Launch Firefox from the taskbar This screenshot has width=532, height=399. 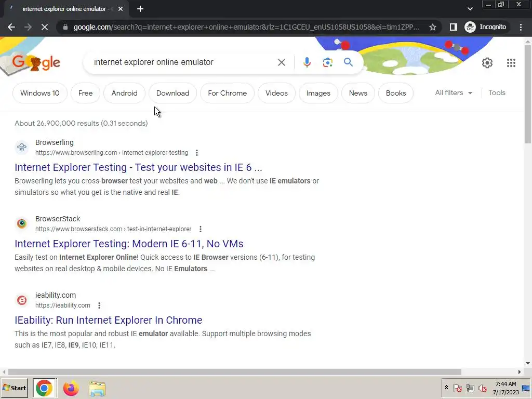[x=71, y=388]
